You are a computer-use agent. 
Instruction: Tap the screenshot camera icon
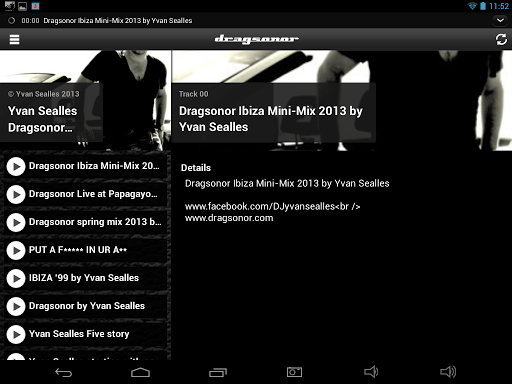tap(294, 372)
